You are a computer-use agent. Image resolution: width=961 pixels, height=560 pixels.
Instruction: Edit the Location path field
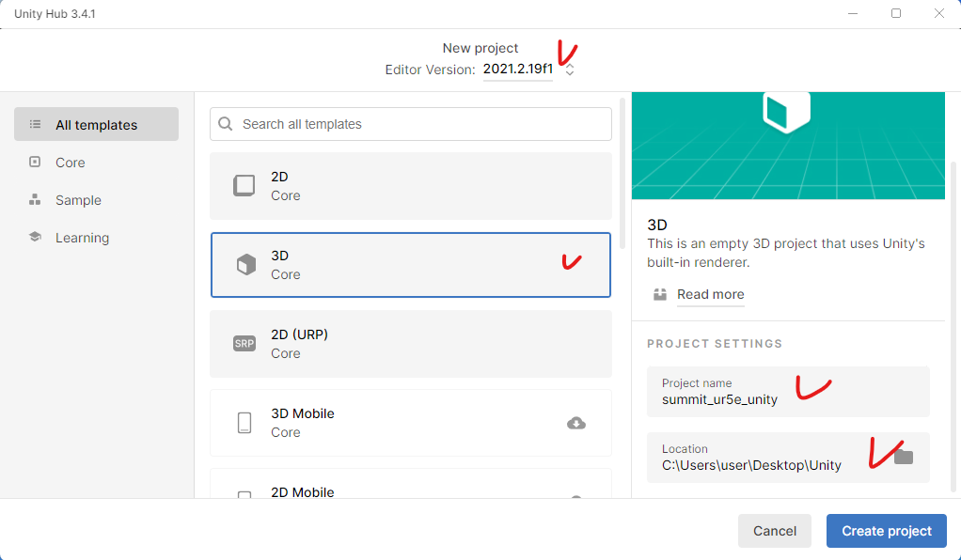(x=788, y=457)
